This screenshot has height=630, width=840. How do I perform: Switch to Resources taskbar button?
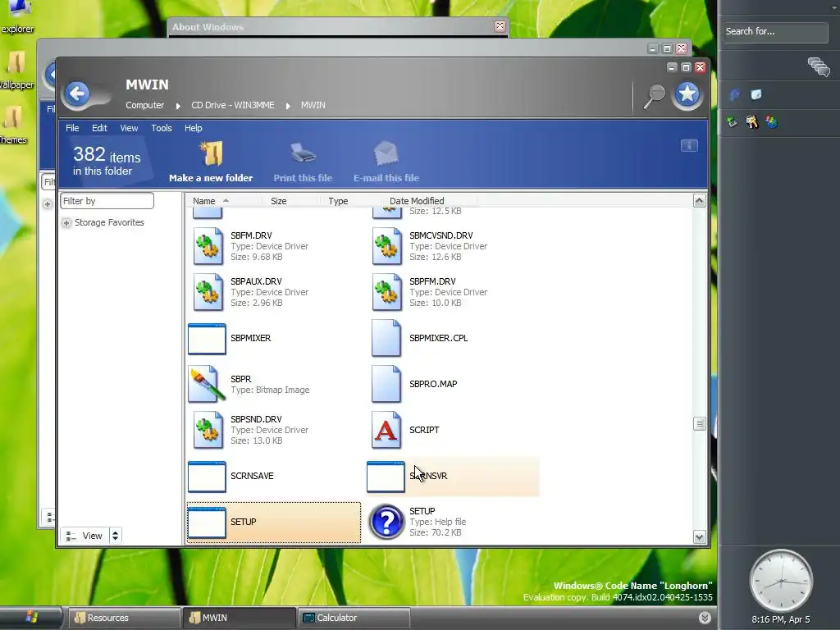coord(125,619)
